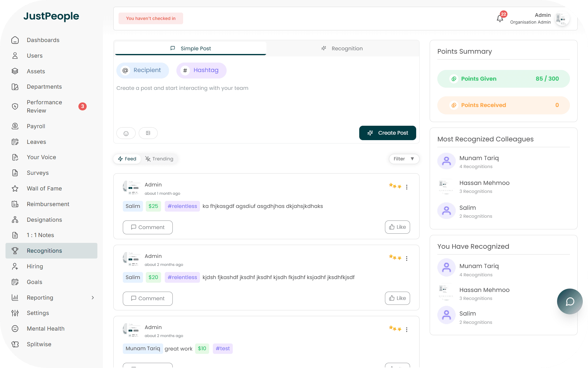
Task: Open the emoji picker button
Action: 126,133
